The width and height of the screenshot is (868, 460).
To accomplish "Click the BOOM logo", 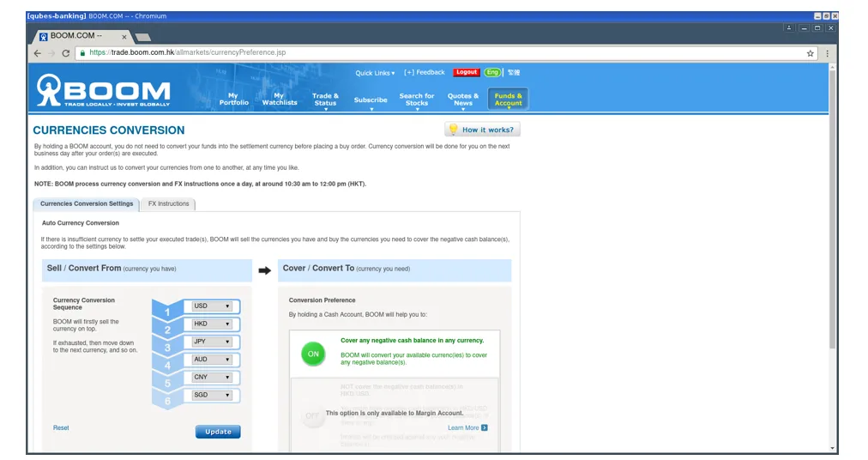I will pos(103,90).
